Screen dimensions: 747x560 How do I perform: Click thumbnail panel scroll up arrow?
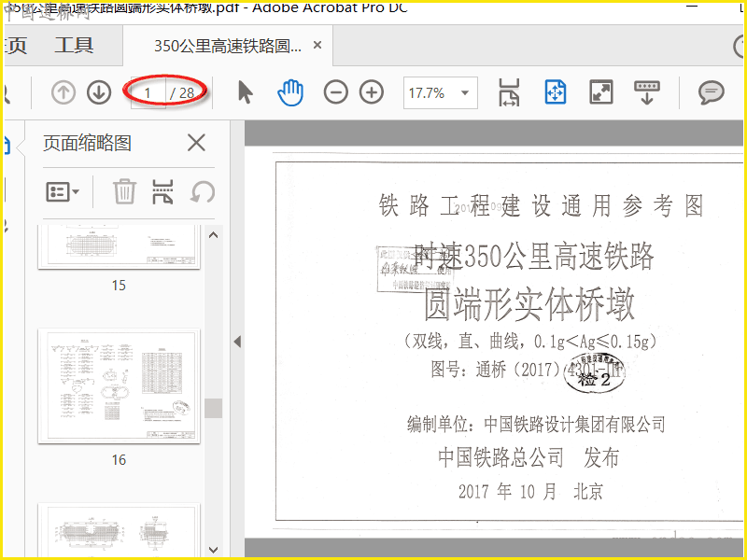coord(214,235)
